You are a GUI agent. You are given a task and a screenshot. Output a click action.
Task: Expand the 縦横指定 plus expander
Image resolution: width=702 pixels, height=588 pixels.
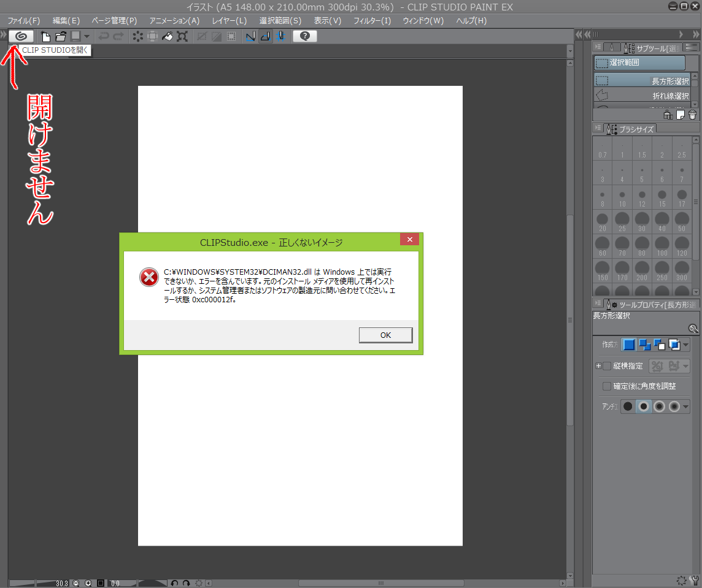(598, 366)
